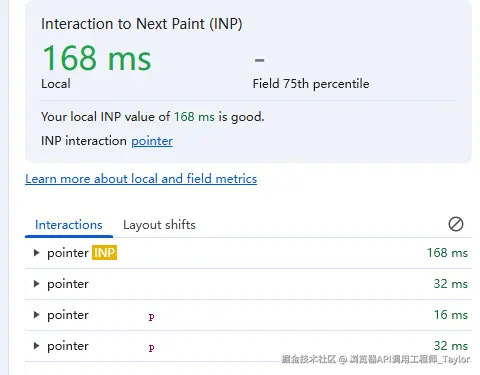The width and height of the screenshot is (480, 375).
Task: Switch to the Interactions tab
Action: 69,225
